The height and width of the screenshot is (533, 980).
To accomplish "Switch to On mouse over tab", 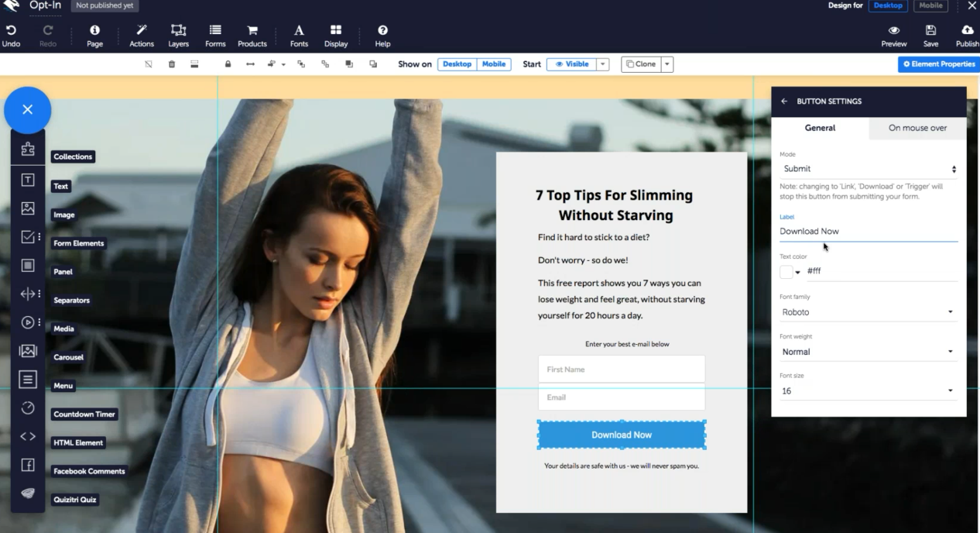I will click(x=917, y=128).
